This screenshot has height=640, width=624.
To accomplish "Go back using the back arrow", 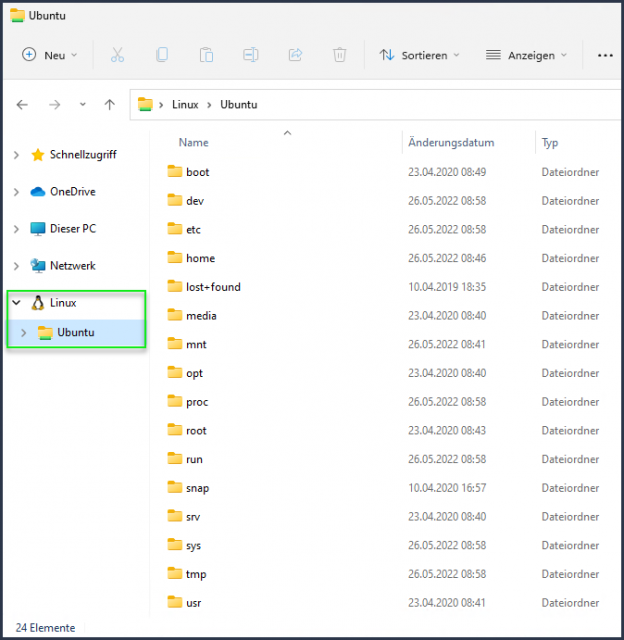I will point(23,104).
